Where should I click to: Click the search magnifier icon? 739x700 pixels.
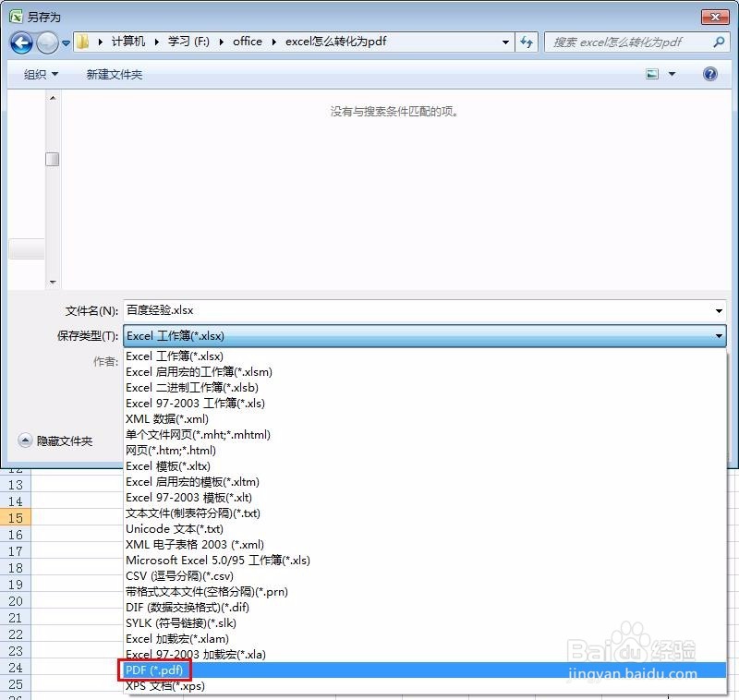719,42
